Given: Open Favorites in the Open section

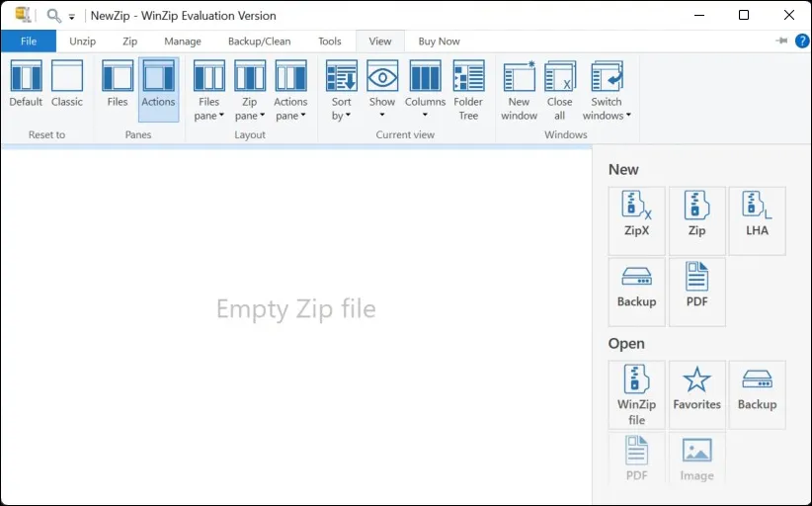Looking at the screenshot, I should point(697,394).
